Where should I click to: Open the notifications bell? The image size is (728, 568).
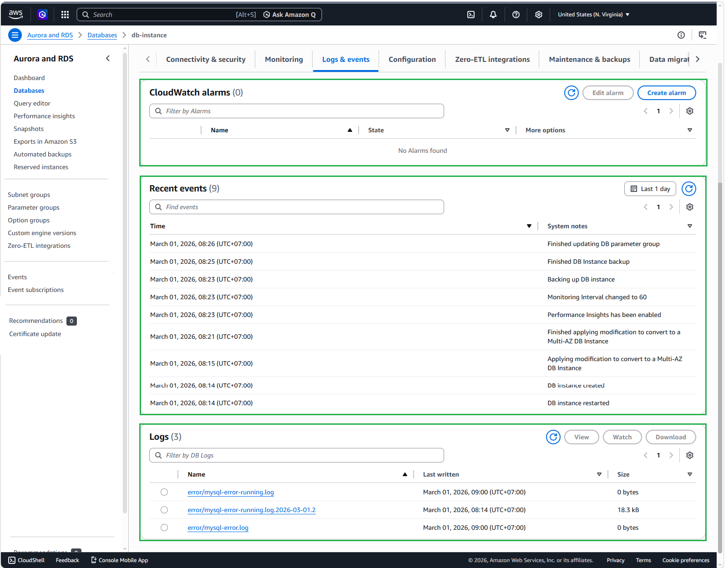[493, 15]
